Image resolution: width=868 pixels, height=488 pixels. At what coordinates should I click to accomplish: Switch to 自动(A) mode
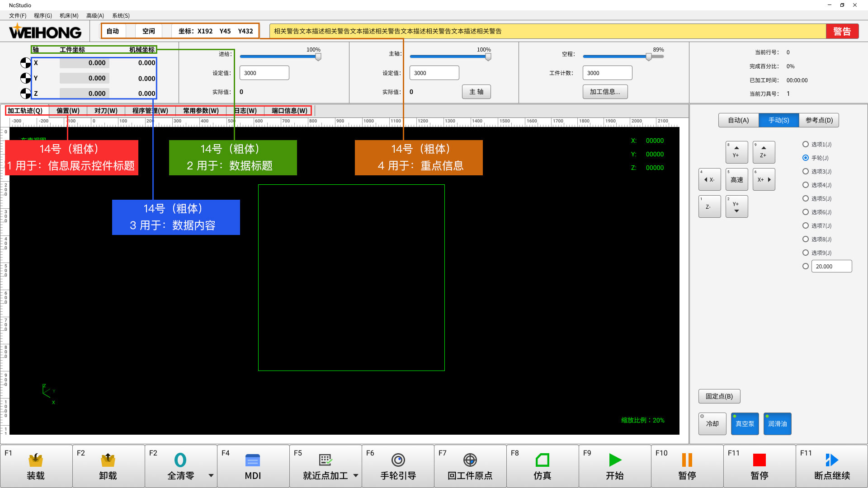click(738, 120)
